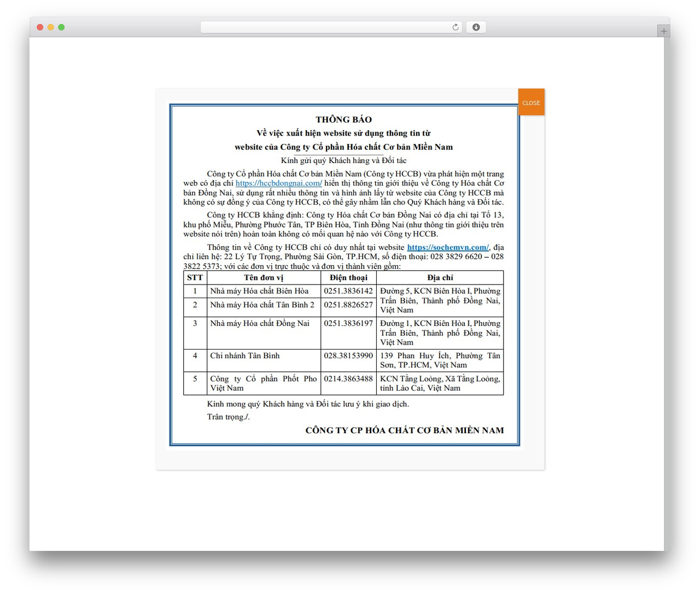
Task: Select 'Nhà máy Hóa chất Đồng Nai' cell
Action: coord(264,333)
